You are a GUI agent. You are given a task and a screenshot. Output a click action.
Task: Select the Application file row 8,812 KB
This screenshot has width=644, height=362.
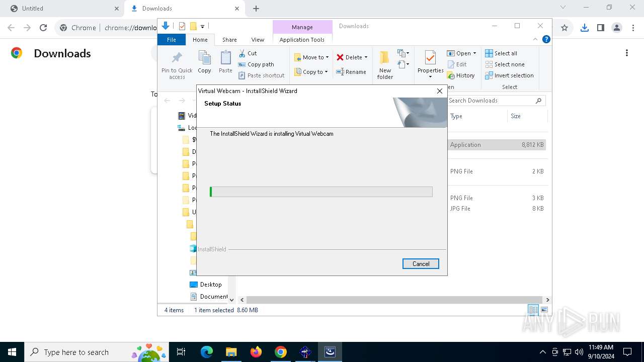[497, 145]
